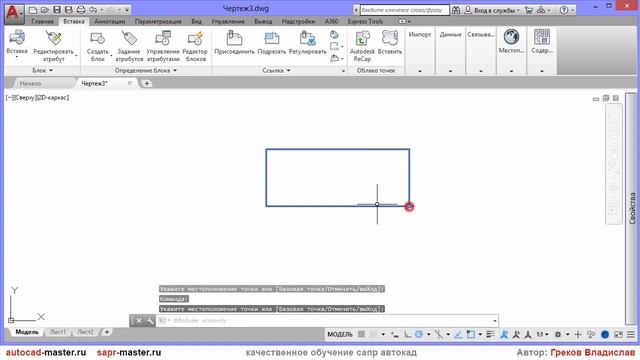
Task: Open the AutoCAD application menu button
Action: pos(13,13)
